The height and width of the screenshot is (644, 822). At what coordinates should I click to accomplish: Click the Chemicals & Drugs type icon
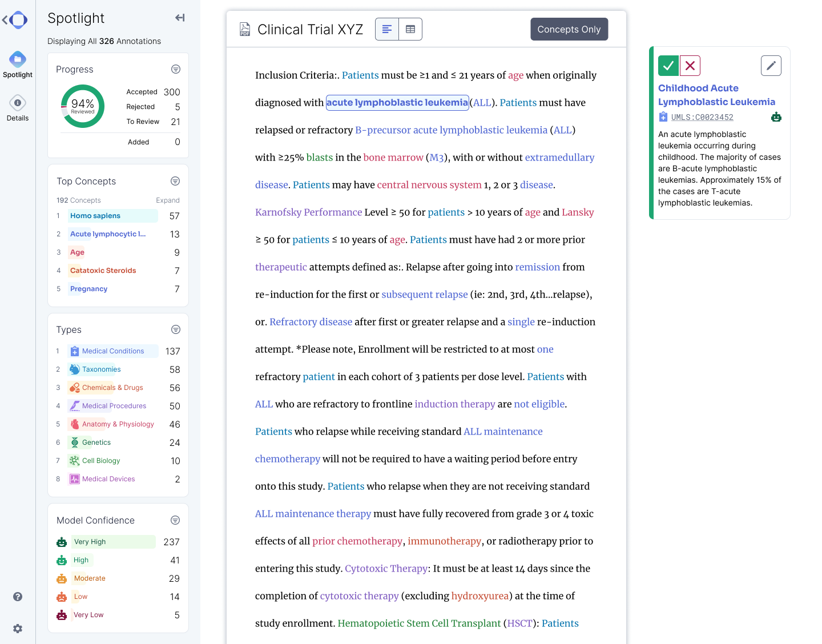[x=75, y=388]
